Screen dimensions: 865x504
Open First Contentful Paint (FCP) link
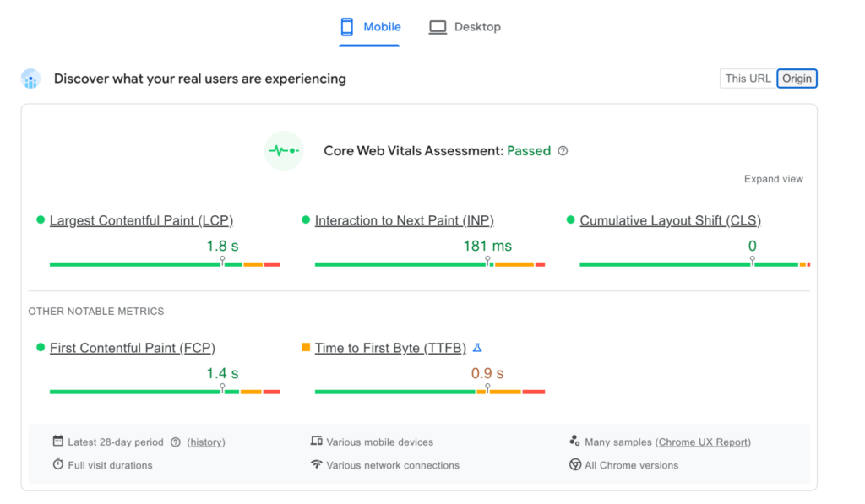pyautogui.click(x=133, y=348)
